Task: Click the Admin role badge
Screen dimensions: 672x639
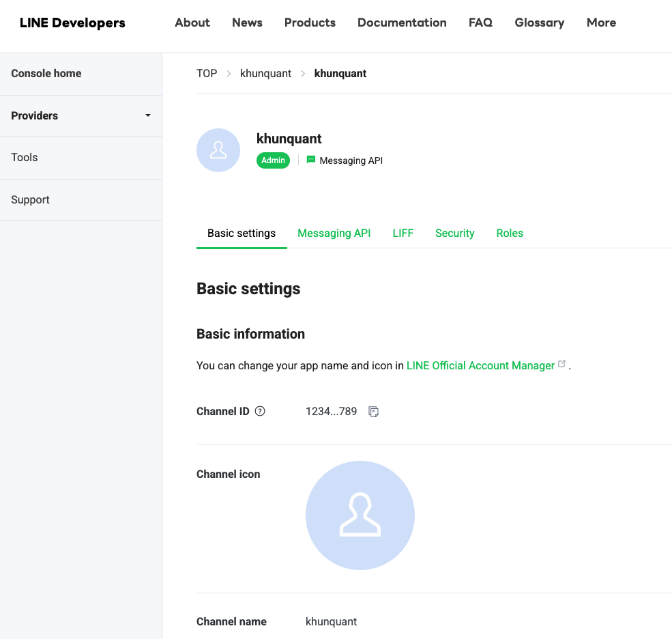Action: click(x=273, y=160)
